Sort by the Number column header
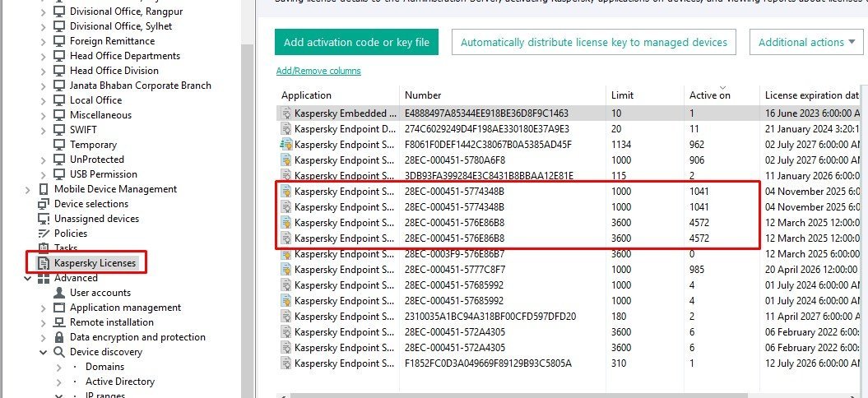Screen dimensions: 868x398 503,95
